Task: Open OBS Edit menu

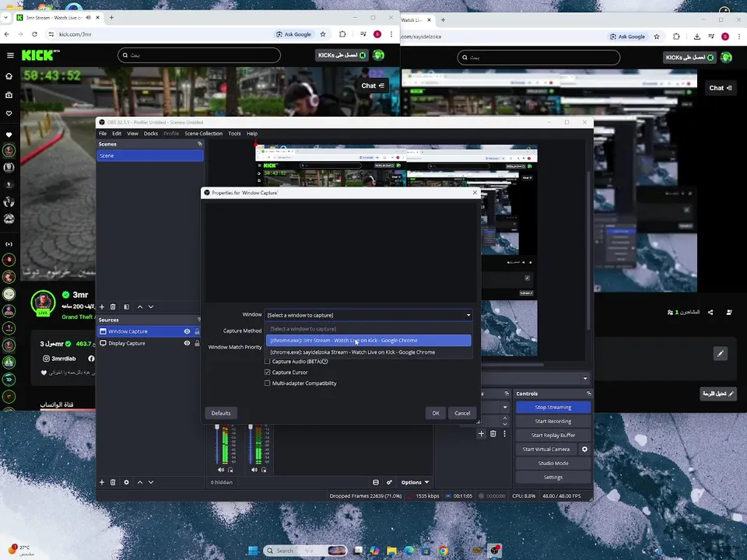Action: pyautogui.click(x=117, y=133)
